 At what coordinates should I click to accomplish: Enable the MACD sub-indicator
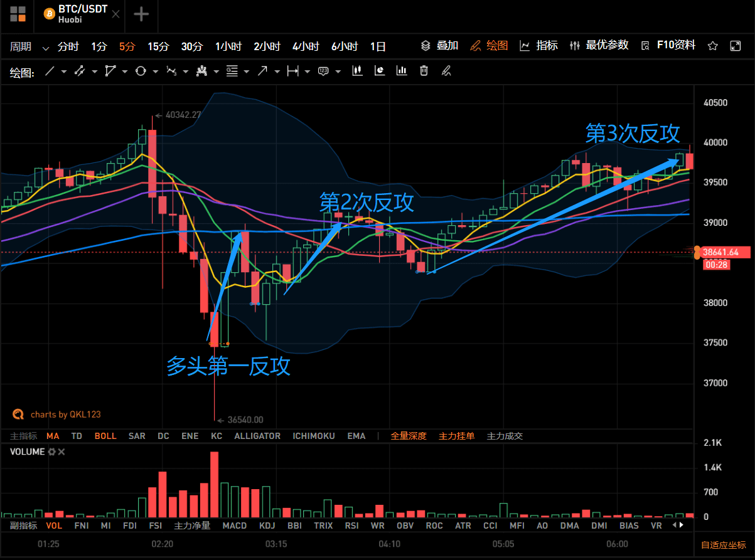(x=235, y=526)
